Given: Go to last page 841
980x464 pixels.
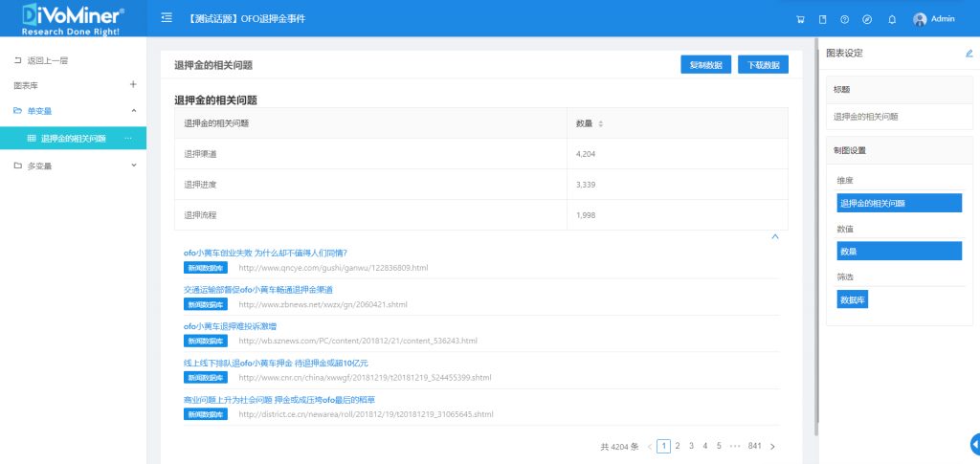Looking at the screenshot, I should point(754,446).
